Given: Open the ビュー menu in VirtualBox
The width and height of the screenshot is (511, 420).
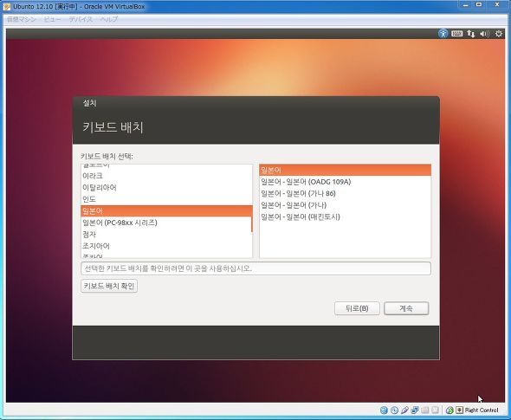Looking at the screenshot, I should click(x=52, y=19).
